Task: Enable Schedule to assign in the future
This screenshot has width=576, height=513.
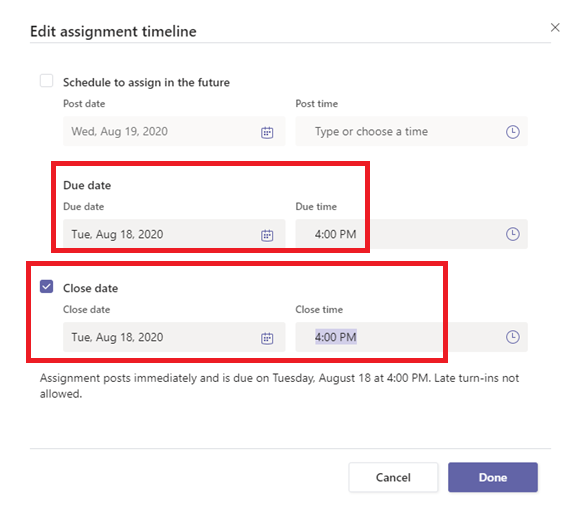Action: (x=47, y=81)
